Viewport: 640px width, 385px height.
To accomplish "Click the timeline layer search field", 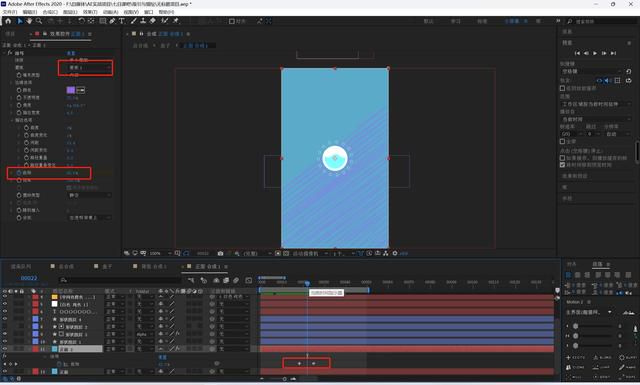I will [120, 280].
